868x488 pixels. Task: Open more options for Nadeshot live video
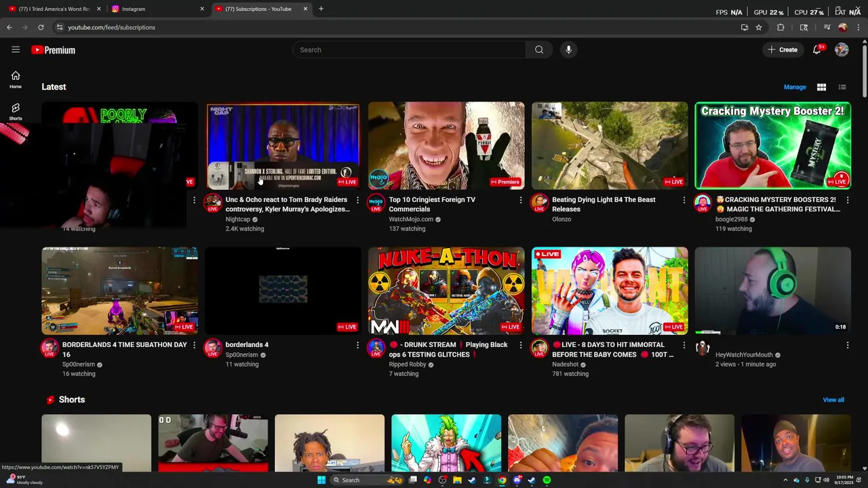point(684,346)
